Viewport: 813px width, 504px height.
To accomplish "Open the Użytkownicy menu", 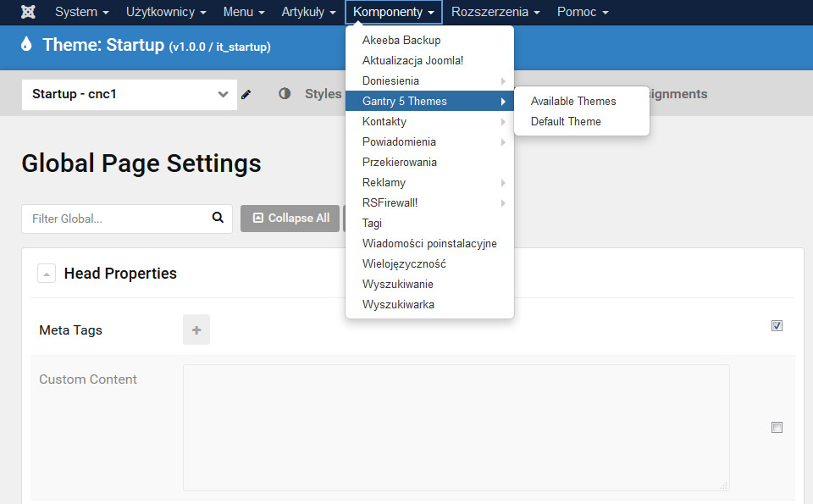I will [166, 12].
